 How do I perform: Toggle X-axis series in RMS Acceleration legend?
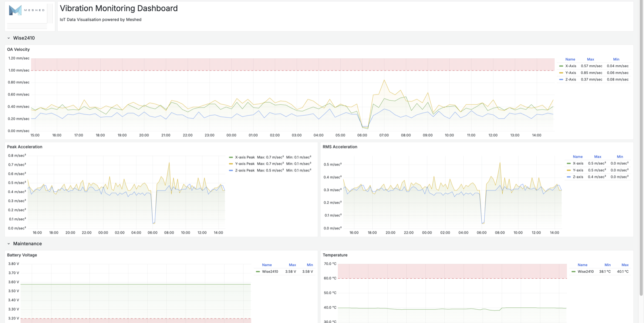pyautogui.click(x=578, y=164)
